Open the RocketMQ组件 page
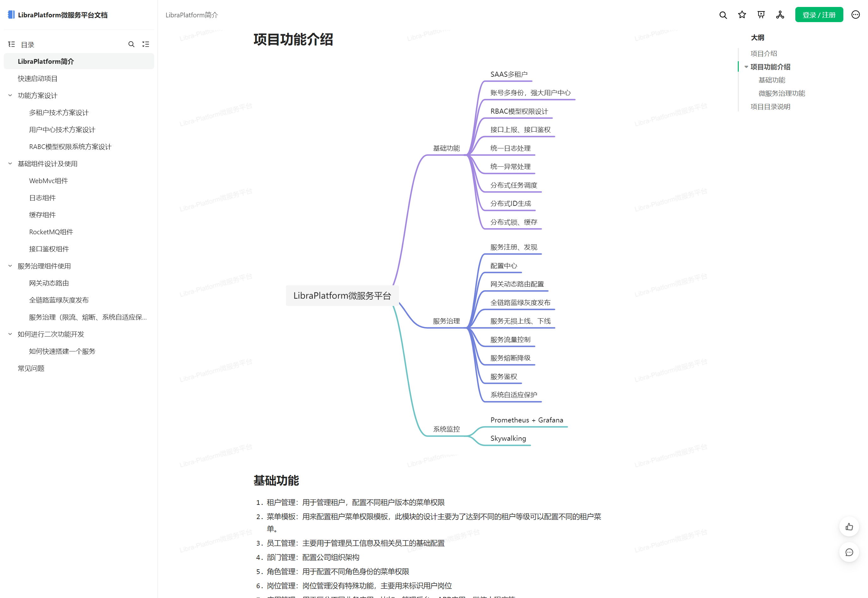Image resolution: width=868 pixels, height=598 pixels. tap(51, 232)
